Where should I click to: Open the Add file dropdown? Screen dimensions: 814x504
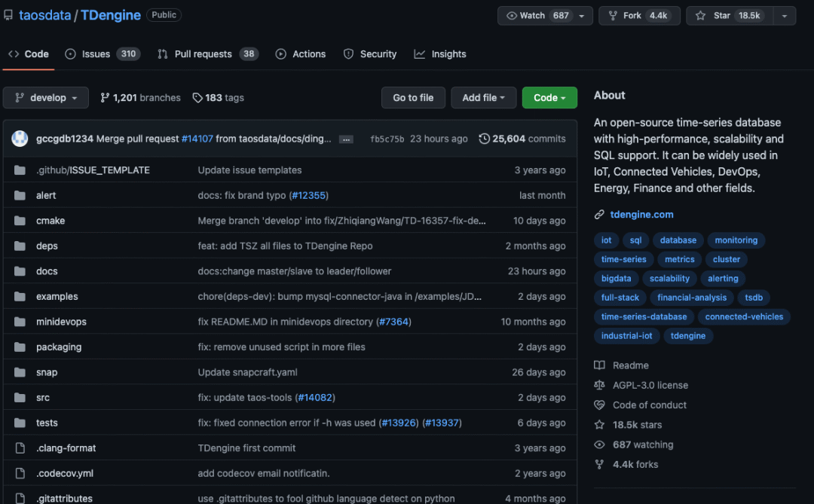pyautogui.click(x=483, y=98)
